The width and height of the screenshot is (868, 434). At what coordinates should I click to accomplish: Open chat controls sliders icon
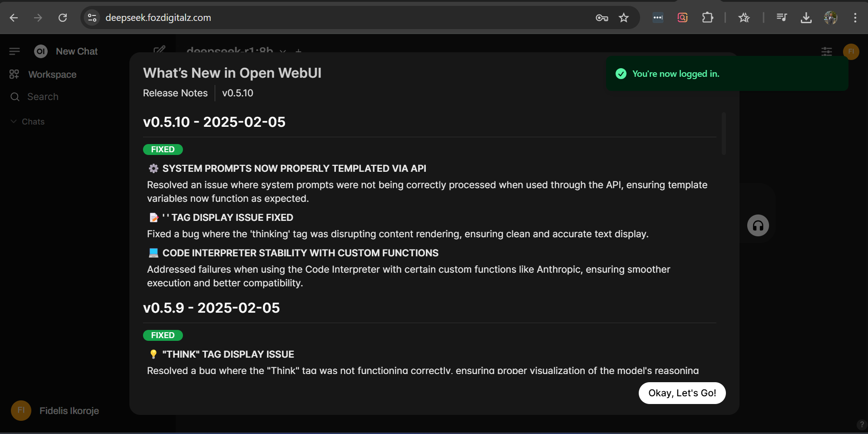coord(827,51)
